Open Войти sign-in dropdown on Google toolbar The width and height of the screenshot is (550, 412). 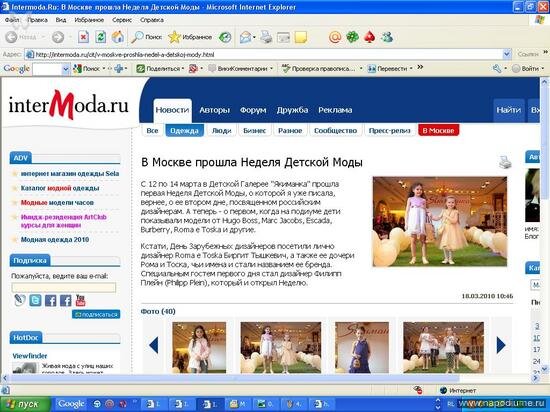tap(528, 69)
